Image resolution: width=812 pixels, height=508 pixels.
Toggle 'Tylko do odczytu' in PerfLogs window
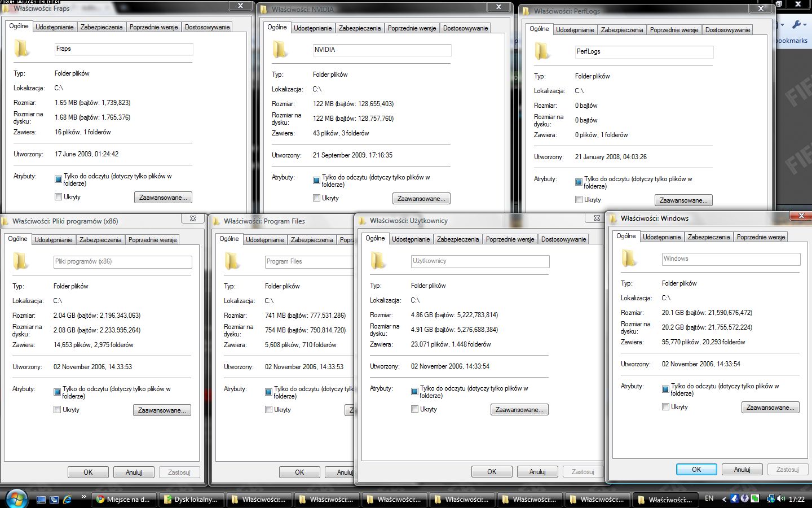coord(579,182)
